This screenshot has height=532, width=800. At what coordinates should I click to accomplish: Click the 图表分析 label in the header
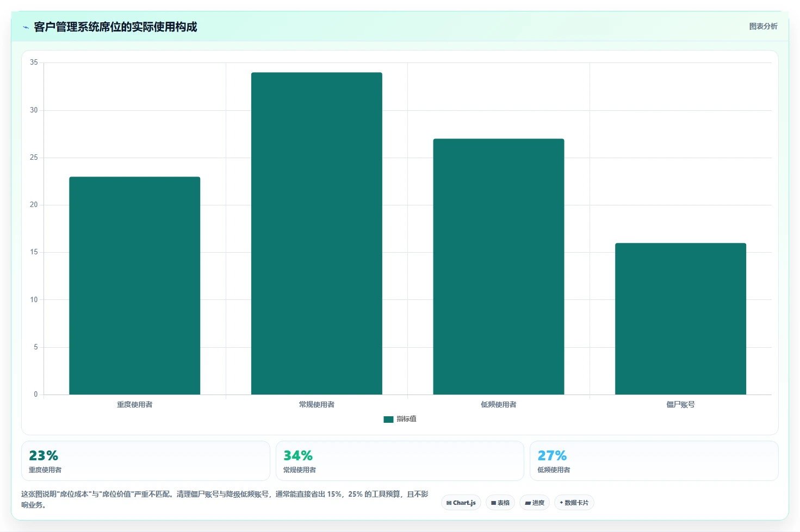click(763, 26)
